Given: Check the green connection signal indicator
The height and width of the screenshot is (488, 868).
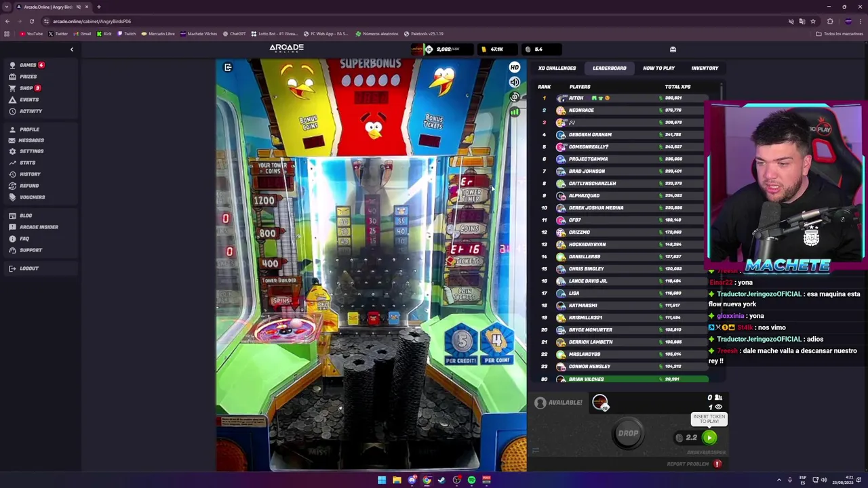Looking at the screenshot, I should click(515, 112).
